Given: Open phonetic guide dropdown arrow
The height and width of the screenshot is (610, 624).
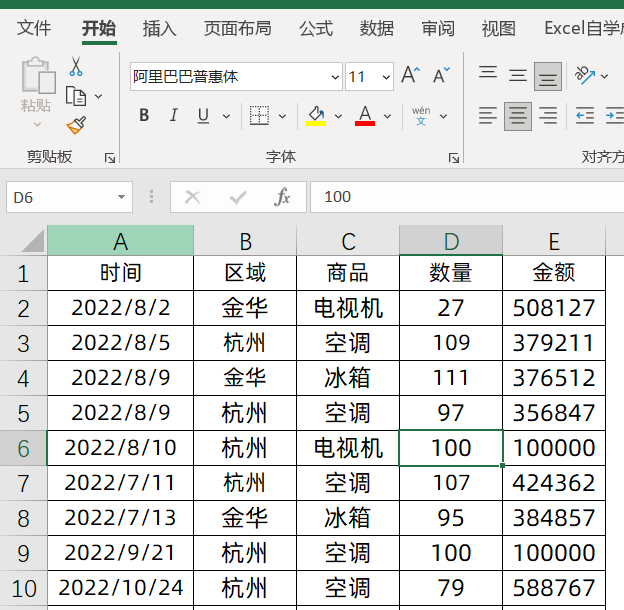Looking at the screenshot, I should 443,116.
